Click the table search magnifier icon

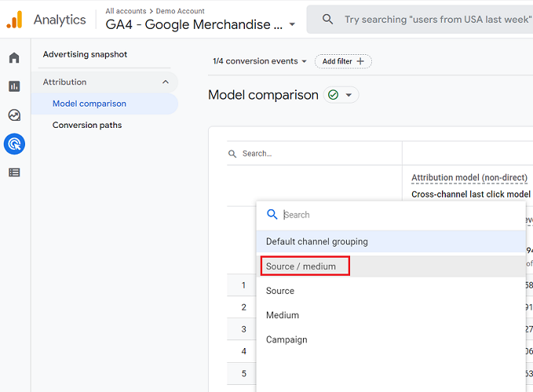coord(232,154)
